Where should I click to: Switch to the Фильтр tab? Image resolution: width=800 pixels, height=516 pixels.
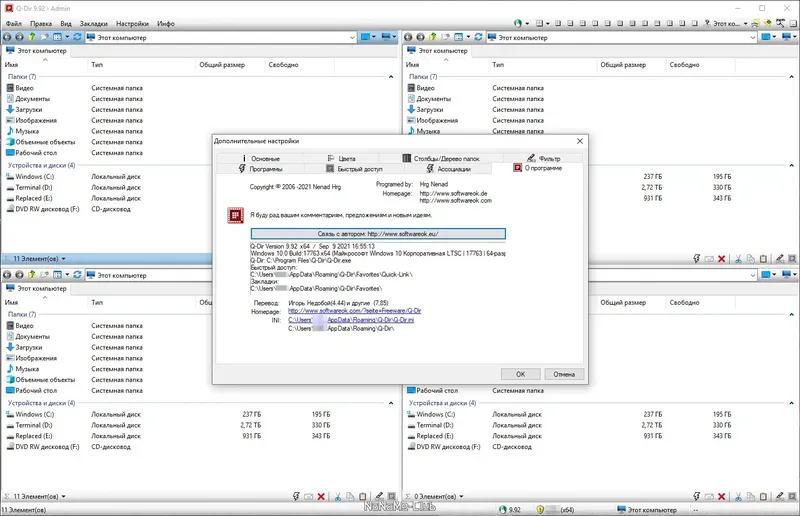543,158
